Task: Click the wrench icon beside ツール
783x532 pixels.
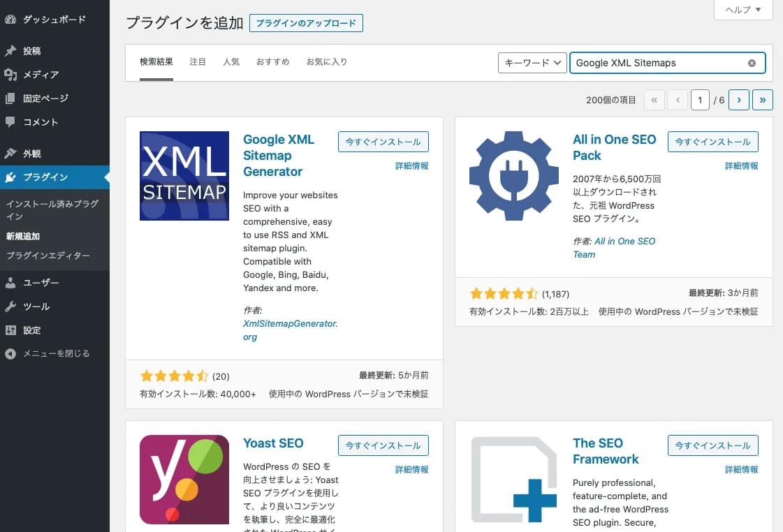Action: [10, 306]
